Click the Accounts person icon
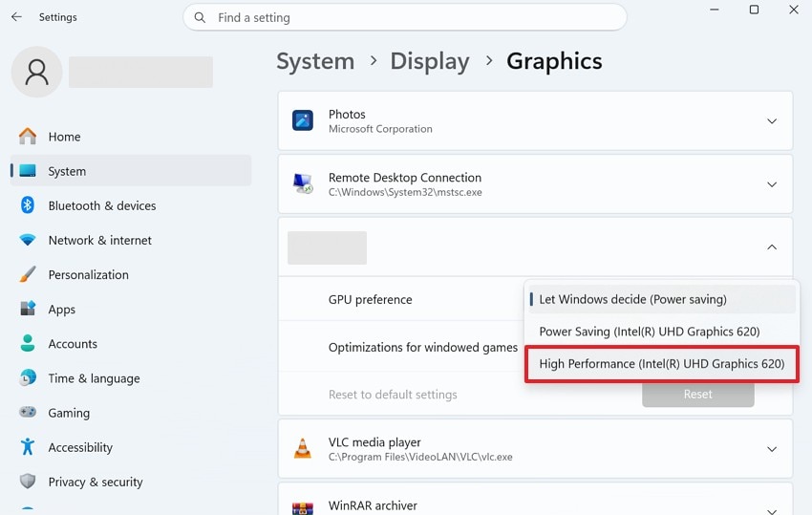The width and height of the screenshot is (812, 515). [x=28, y=343]
